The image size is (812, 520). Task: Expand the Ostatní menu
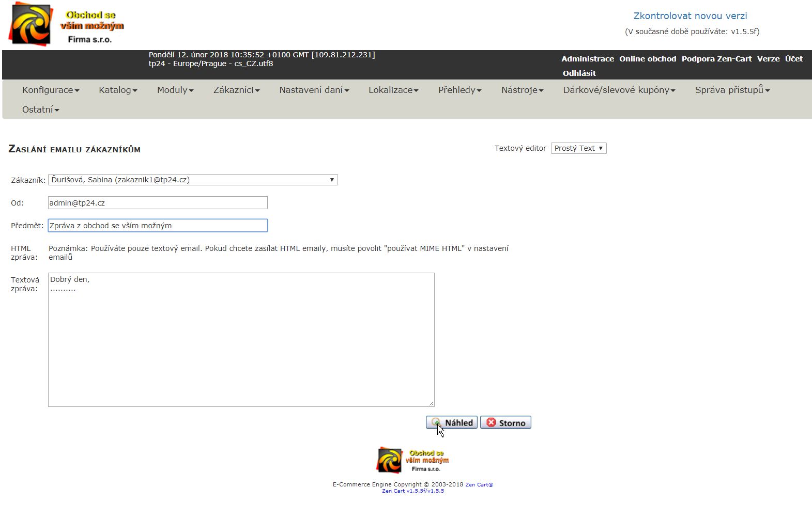tap(40, 109)
